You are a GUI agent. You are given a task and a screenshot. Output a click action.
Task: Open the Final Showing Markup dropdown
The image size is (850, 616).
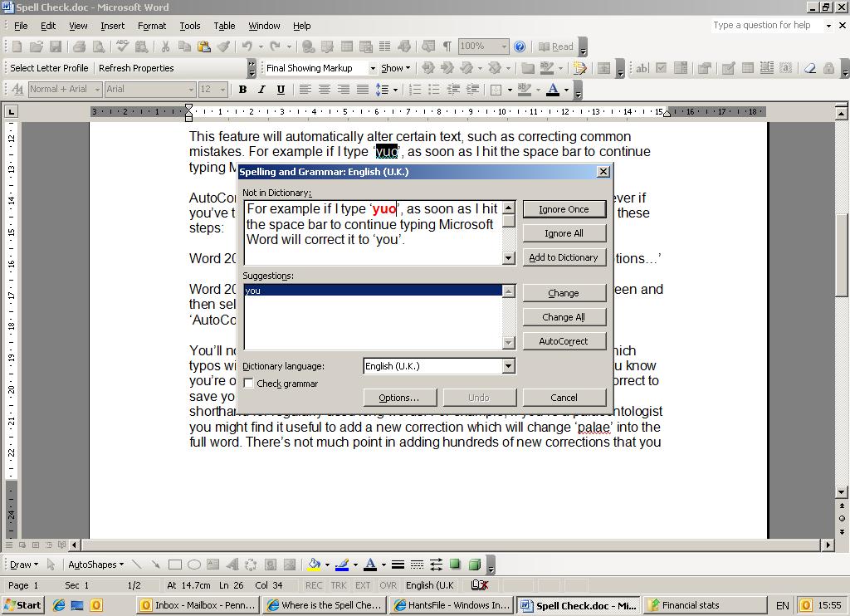(x=373, y=68)
